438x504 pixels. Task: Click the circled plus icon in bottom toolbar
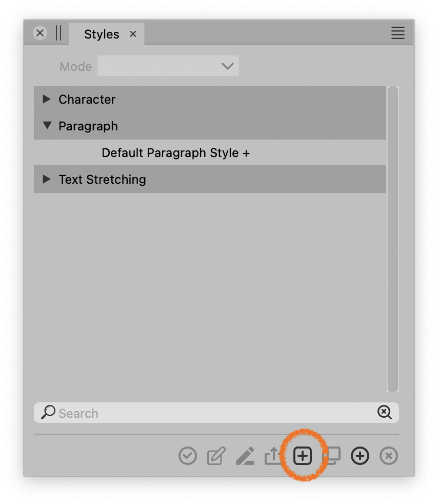click(360, 456)
